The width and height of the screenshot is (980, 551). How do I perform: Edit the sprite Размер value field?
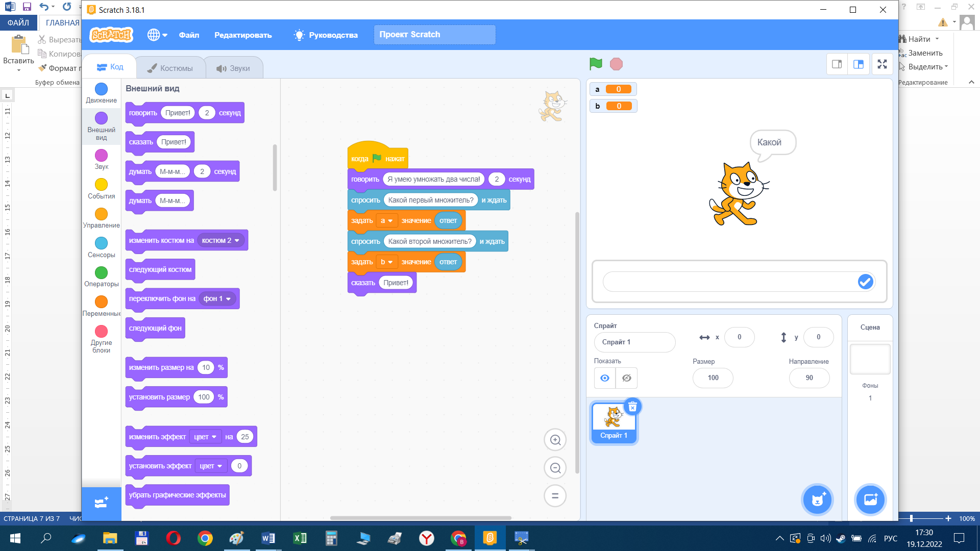[x=713, y=378]
